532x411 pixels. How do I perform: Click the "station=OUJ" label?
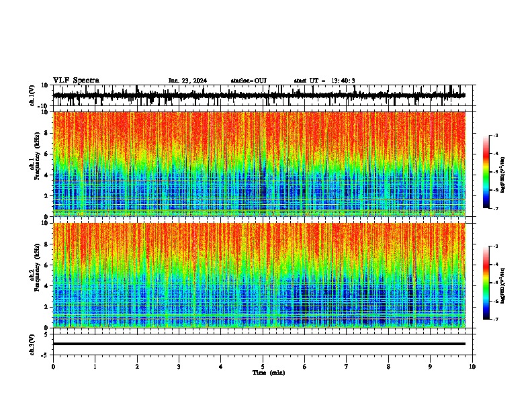click(249, 81)
